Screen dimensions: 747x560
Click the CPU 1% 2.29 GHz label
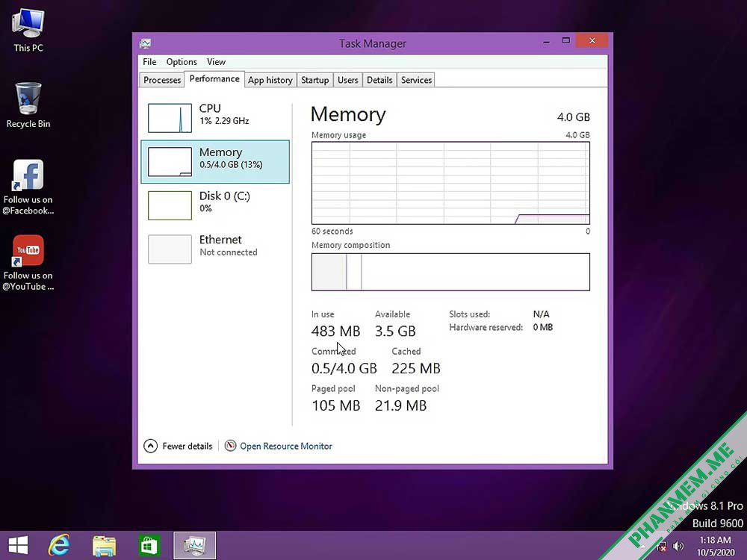pyautogui.click(x=224, y=114)
